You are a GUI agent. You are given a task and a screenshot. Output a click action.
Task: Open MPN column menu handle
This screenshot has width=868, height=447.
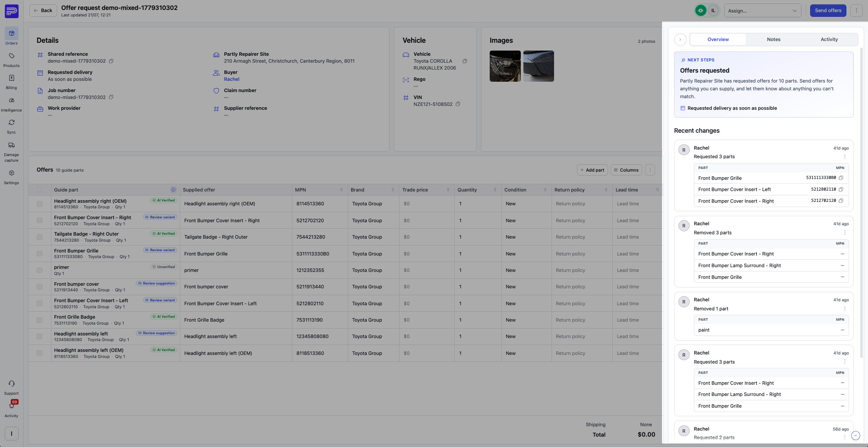[x=341, y=190]
